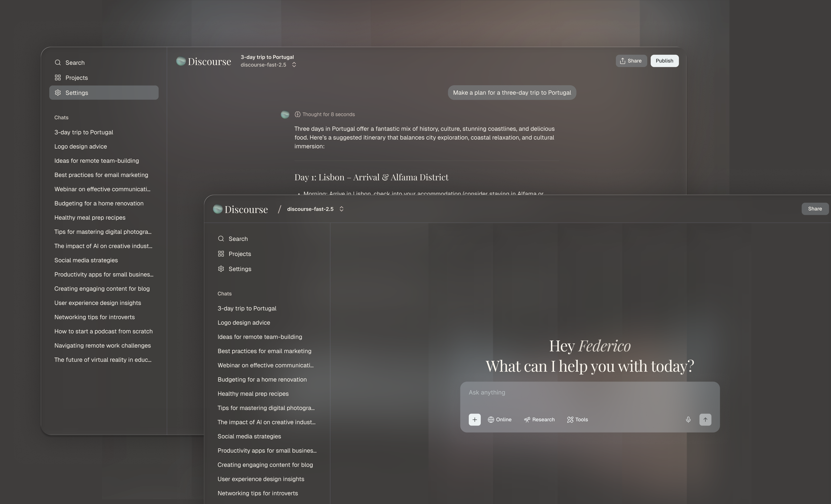Click the brain icon beside Thought for 8 seconds

pyautogui.click(x=297, y=114)
